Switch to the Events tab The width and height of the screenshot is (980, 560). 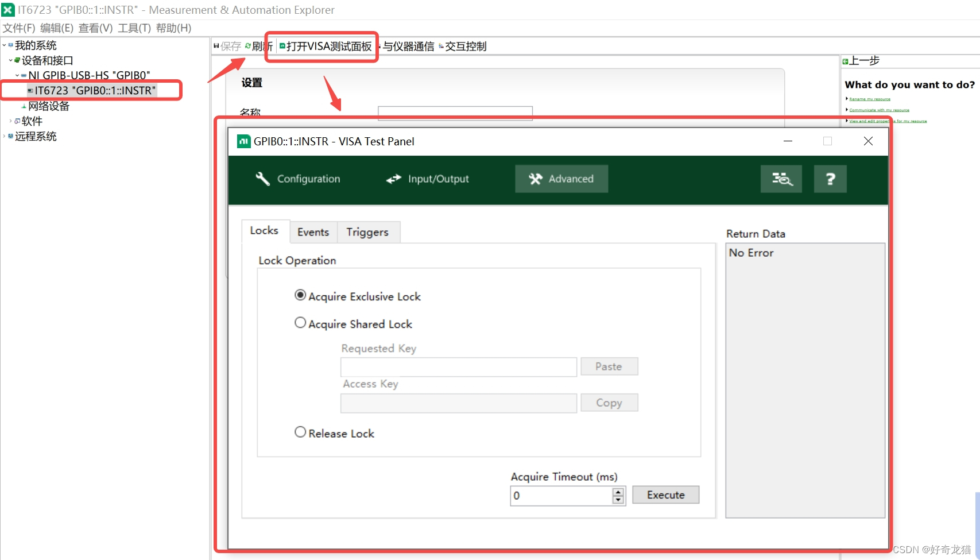pyautogui.click(x=313, y=232)
